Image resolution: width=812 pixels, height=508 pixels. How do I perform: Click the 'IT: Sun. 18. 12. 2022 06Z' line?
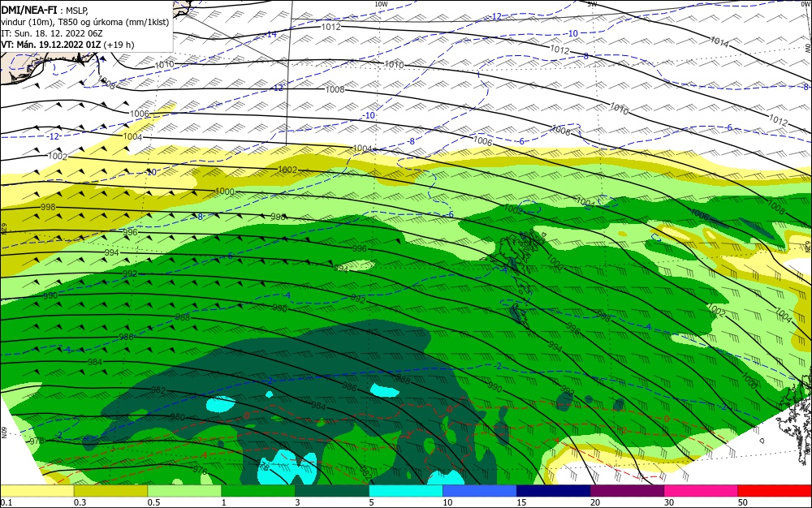point(52,33)
